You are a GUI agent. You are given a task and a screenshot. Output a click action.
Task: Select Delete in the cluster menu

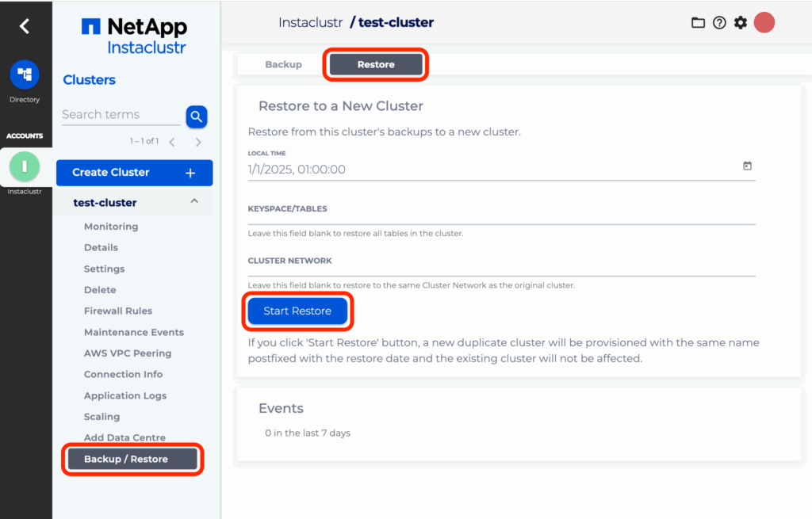coord(100,290)
